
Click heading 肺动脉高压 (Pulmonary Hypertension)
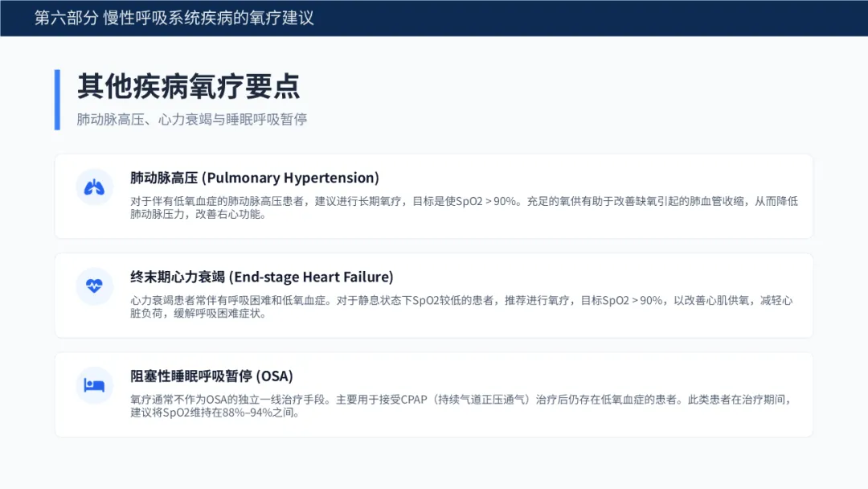click(x=254, y=178)
